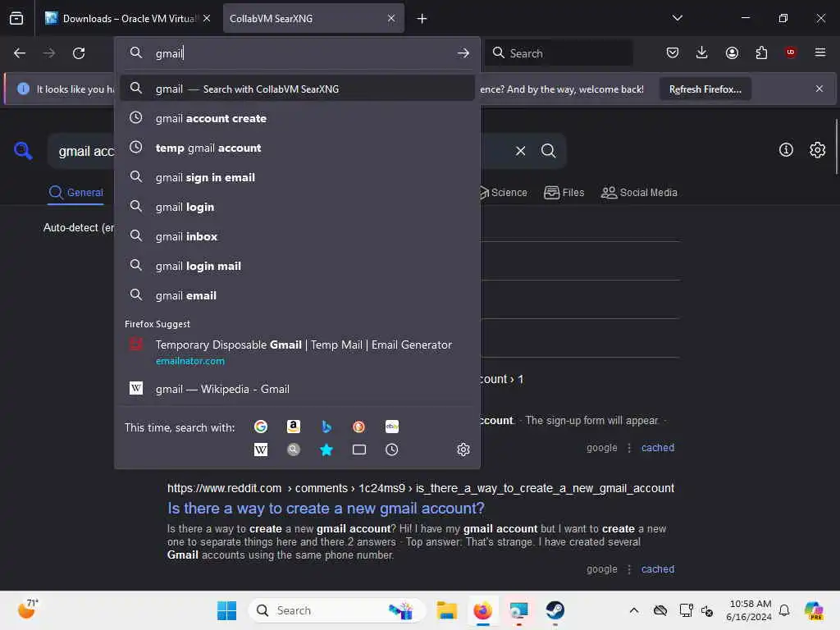Viewport: 840px width, 630px height.
Task: Select the Science search category
Action: [x=503, y=192]
